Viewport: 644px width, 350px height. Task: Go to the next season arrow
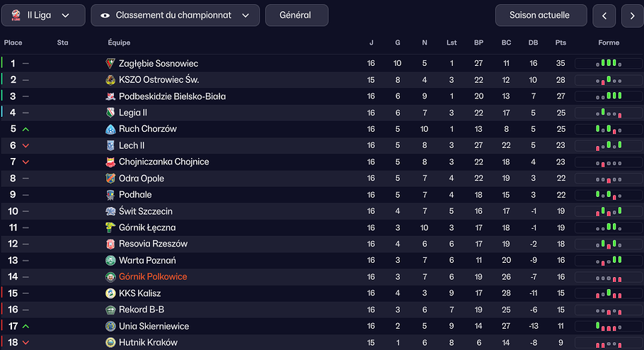click(x=632, y=15)
